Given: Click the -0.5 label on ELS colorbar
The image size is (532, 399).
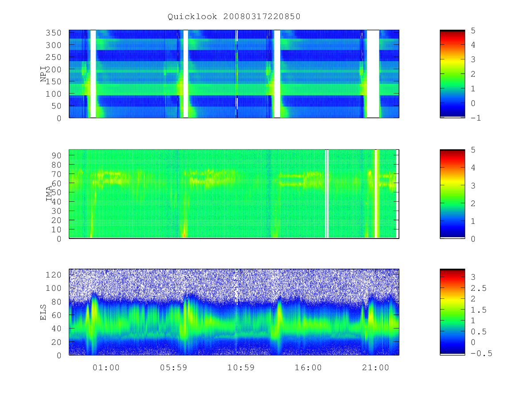Looking at the screenshot, I should (x=481, y=353).
